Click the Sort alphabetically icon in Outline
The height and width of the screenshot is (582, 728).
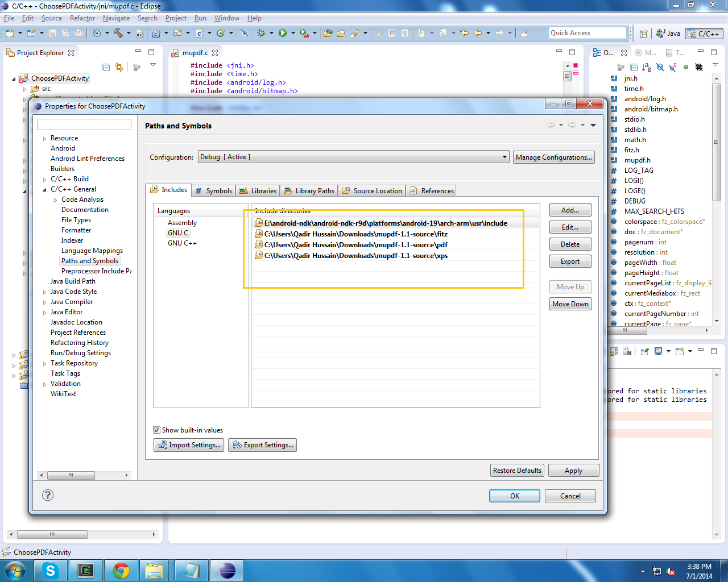tap(647, 67)
